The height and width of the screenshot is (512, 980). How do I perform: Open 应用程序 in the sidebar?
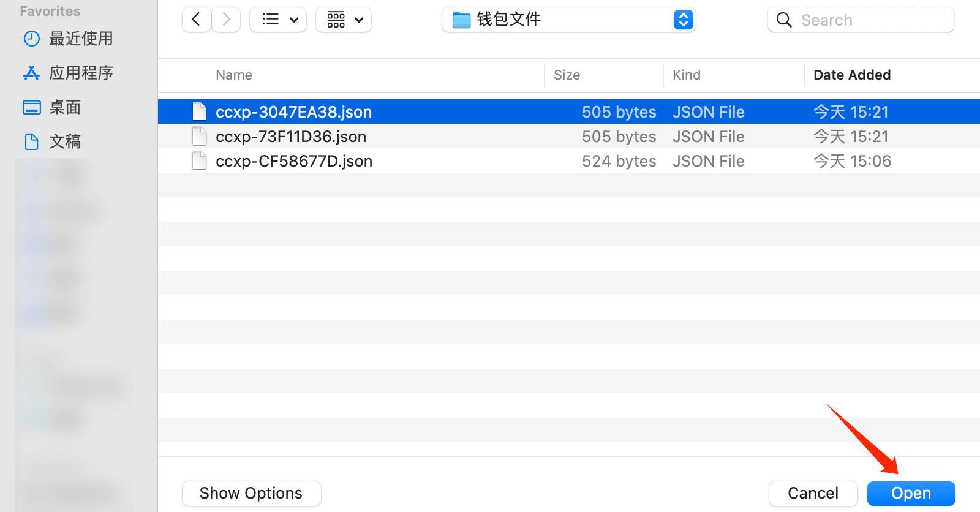80,73
